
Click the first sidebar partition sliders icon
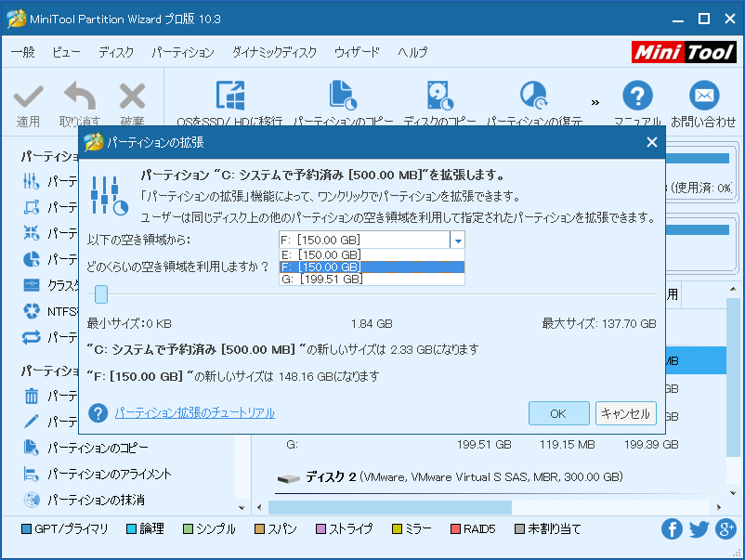[x=32, y=181]
